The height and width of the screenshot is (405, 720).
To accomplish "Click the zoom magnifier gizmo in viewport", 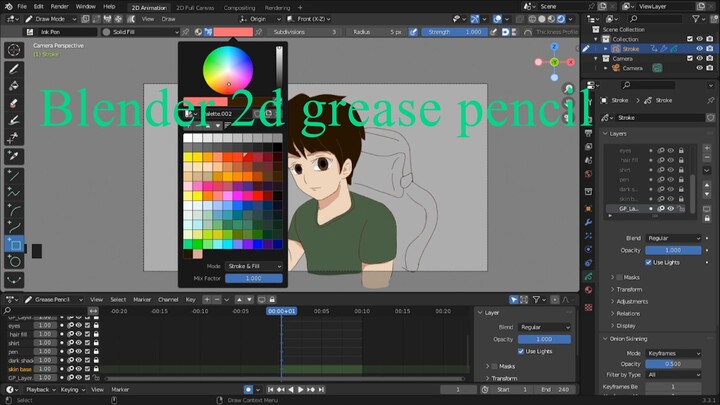I will (568, 89).
